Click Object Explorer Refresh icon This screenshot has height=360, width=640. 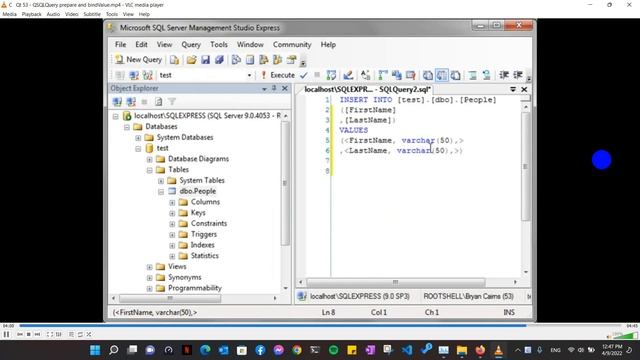pos(158,102)
